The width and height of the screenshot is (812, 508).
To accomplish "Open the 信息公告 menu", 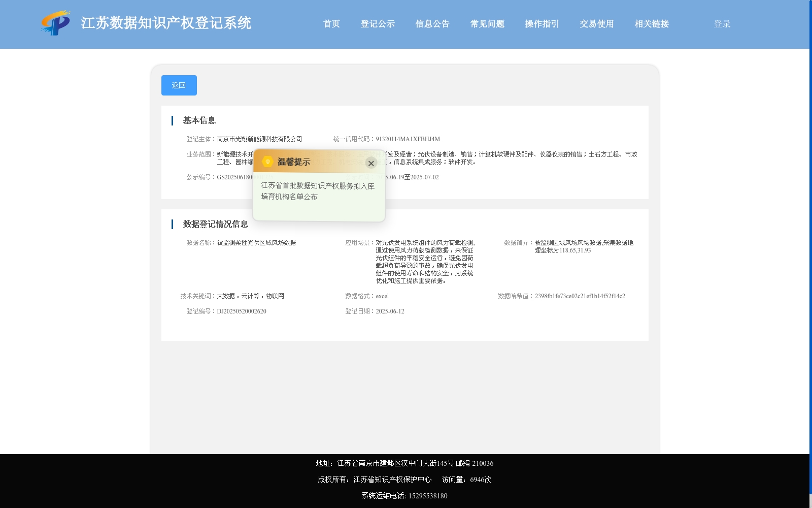I will click(432, 24).
